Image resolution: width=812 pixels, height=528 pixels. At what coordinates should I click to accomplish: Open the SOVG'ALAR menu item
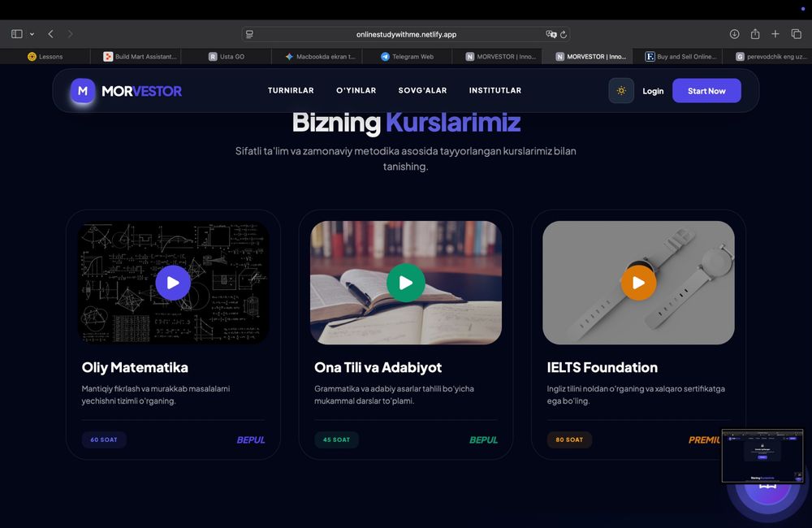pyautogui.click(x=422, y=90)
